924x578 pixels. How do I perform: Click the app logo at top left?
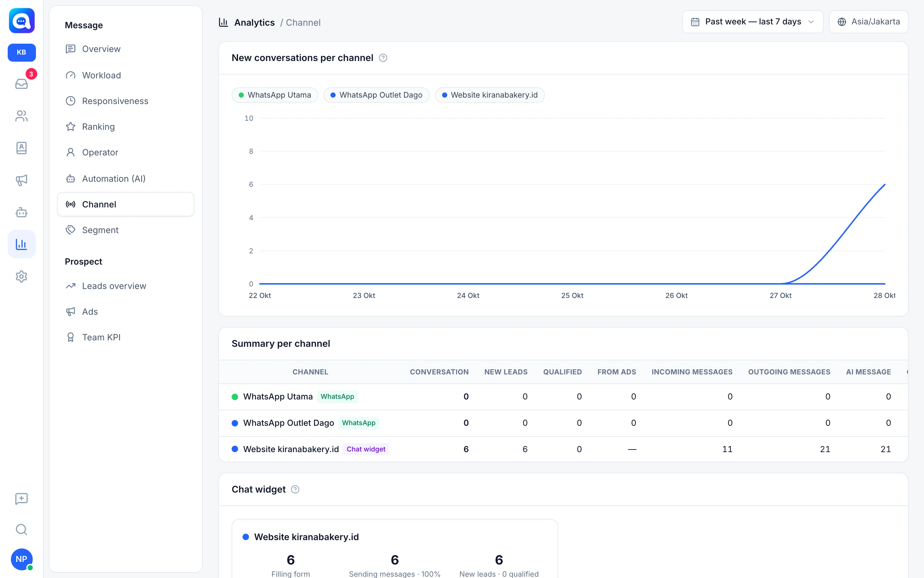pyautogui.click(x=21, y=21)
